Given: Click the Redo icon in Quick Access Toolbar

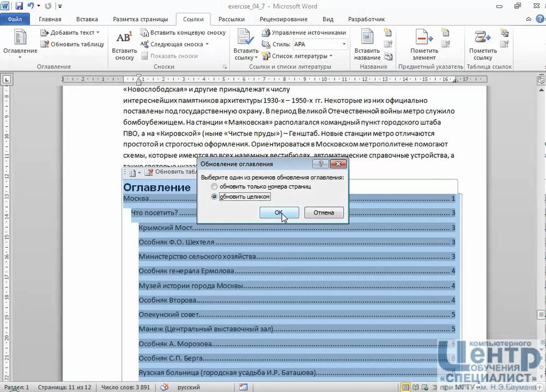Looking at the screenshot, I should [x=48, y=6].
